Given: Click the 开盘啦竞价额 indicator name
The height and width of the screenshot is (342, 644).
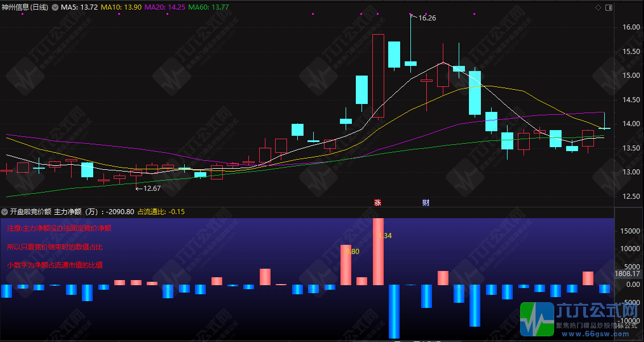Looking at the screenshot, I should [30, 212].
